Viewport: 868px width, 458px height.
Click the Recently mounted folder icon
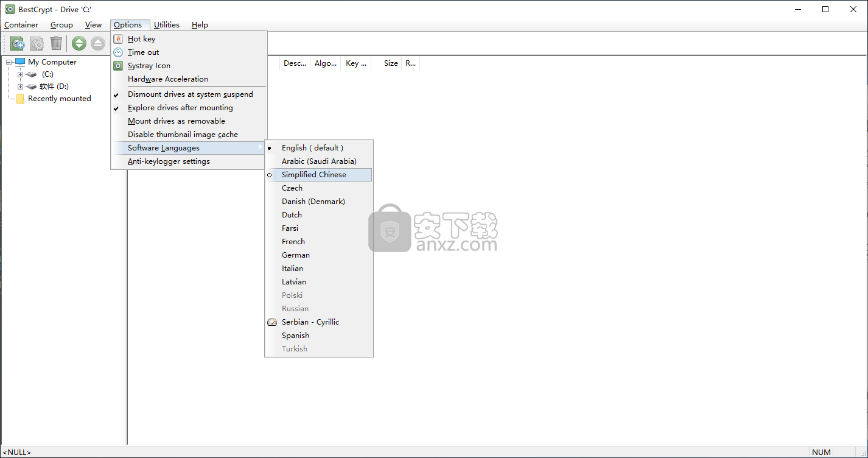click(x=20, y=99)
